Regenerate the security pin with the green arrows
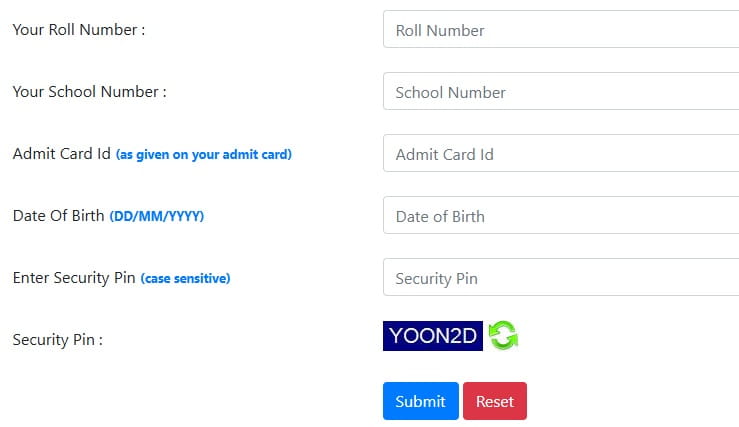739x427 pixels. (503, 335)
